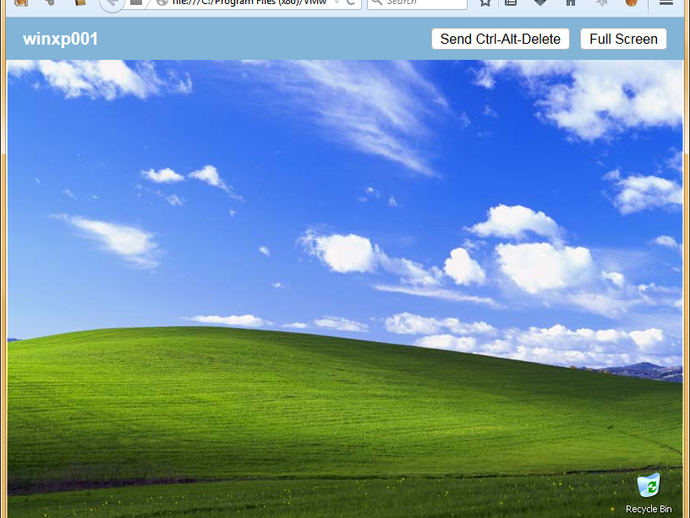Click the winxp001 console title
The height and width of the screenshot is (518, 690).
point(60,39)
